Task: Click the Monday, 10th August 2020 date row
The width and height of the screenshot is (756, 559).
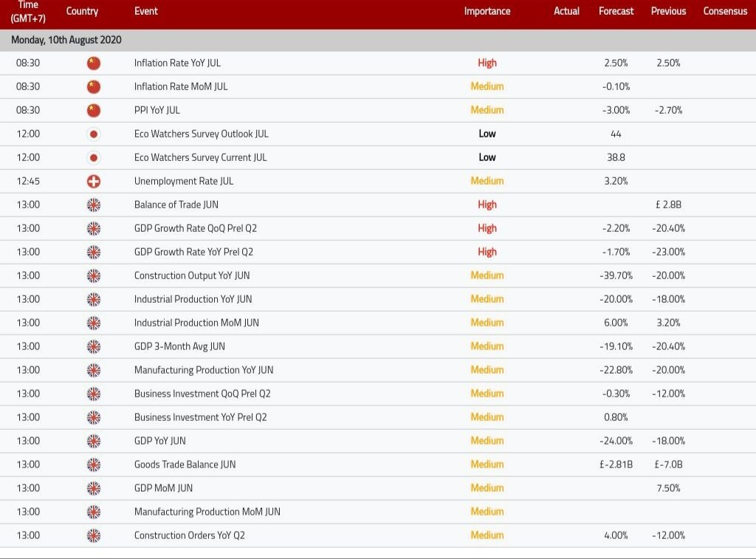Action: [x=66, y=40]
